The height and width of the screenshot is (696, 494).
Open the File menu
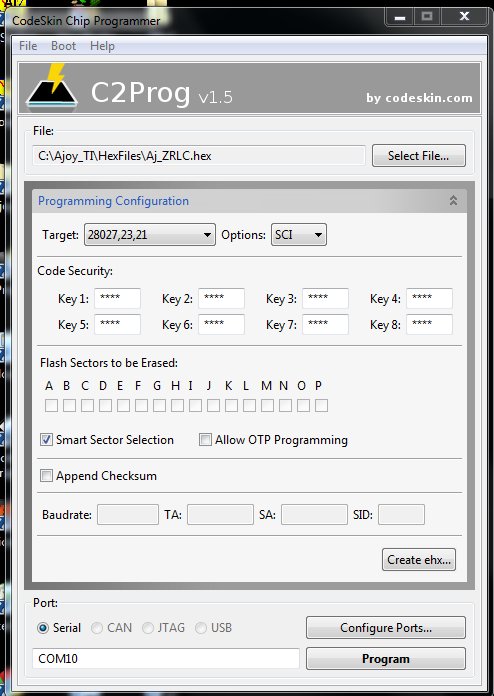(28, 46)
